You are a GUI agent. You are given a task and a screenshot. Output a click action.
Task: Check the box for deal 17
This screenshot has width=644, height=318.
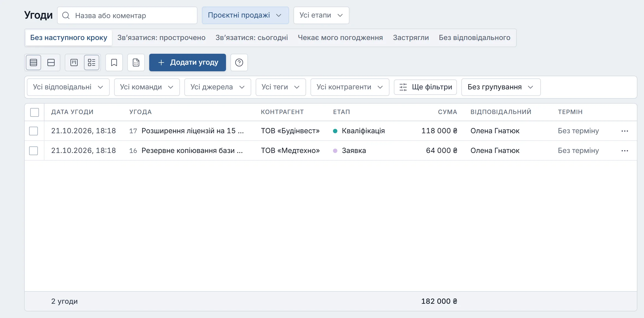33,131
